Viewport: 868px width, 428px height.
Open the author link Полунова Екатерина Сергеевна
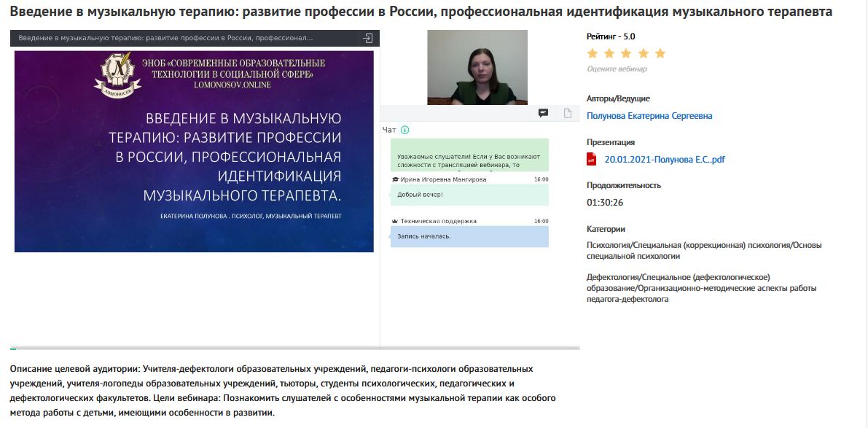click(649, 116)
